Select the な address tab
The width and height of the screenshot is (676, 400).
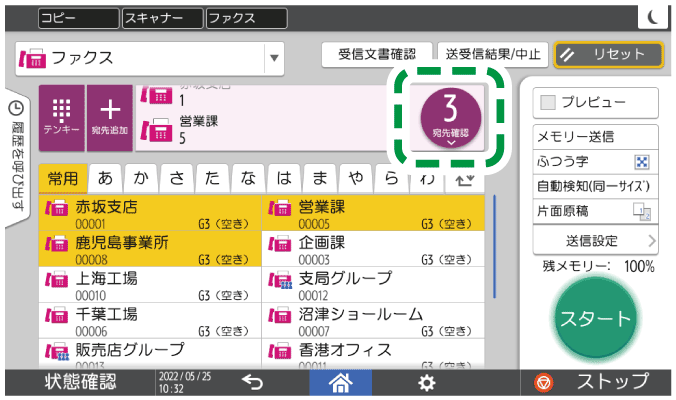(249, 178)
